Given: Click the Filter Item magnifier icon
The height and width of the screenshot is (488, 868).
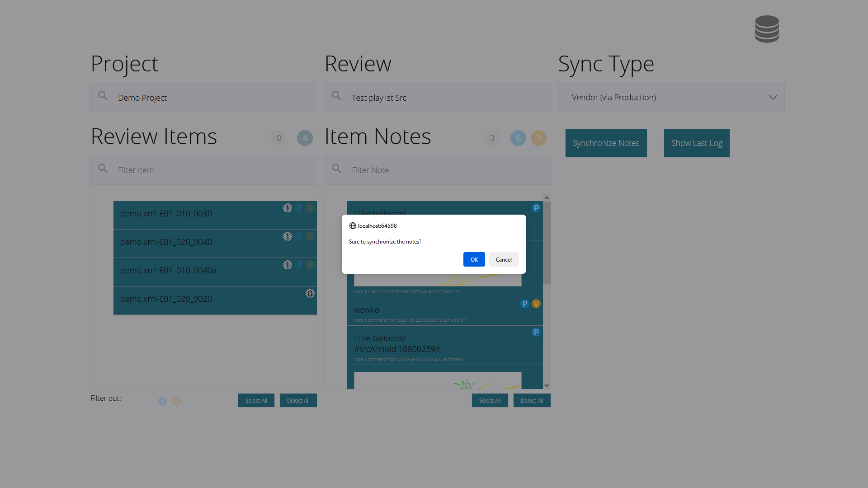Looking at the screenshot, I should pos(103,169).
